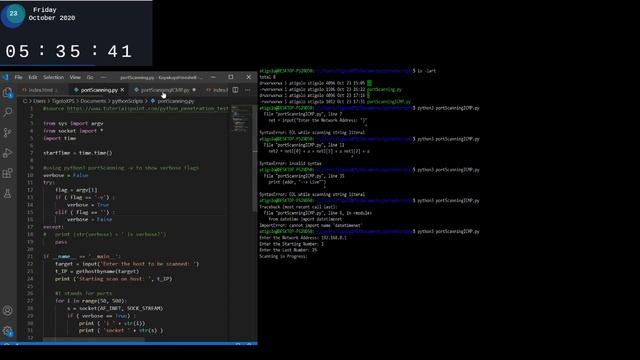Image resolution: width=640 pixels, height=360 pixels.
Task: Switch to the first index.html tab
Action: point(40,90)
